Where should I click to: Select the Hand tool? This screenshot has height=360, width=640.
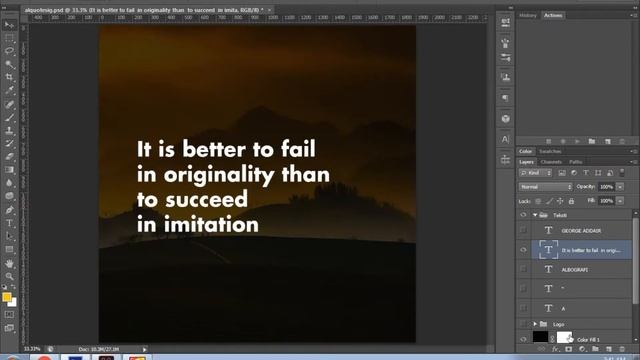9,264
